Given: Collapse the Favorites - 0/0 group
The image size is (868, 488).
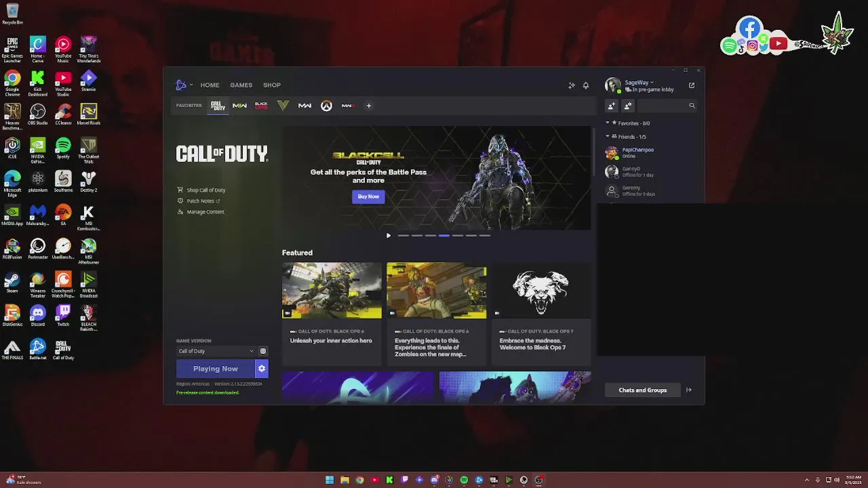Looking at the screenshot, I should [628, 123].
